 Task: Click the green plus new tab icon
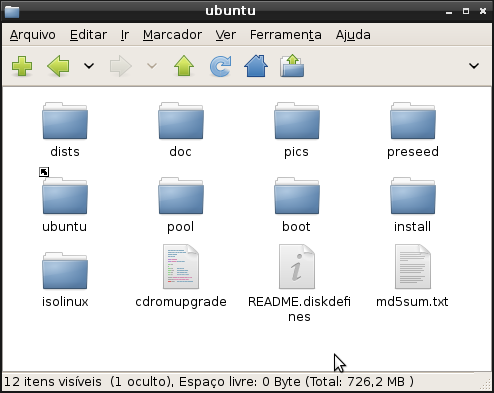coord(22,66)
